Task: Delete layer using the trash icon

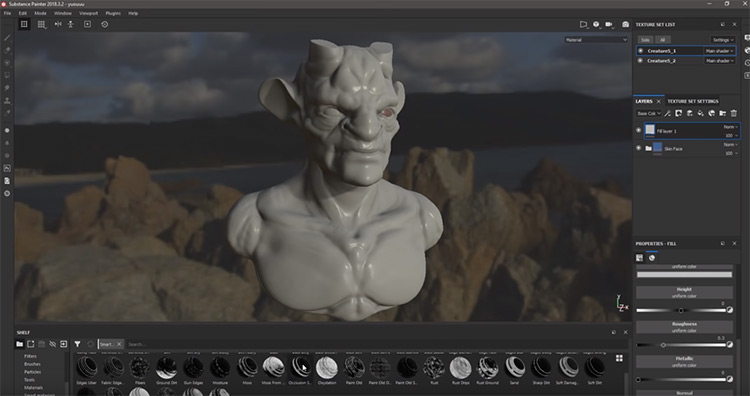Action: [734, 113]
